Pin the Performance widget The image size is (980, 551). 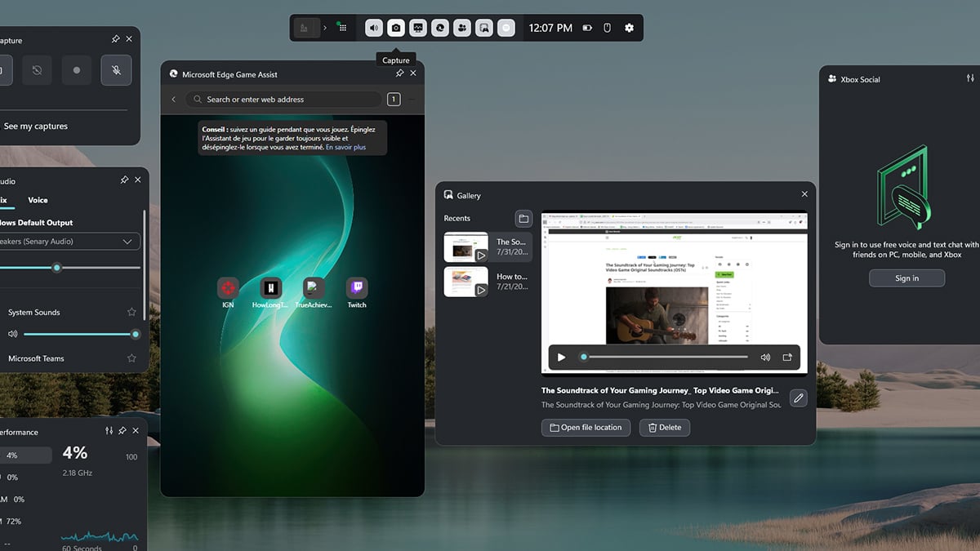[122, 430]
